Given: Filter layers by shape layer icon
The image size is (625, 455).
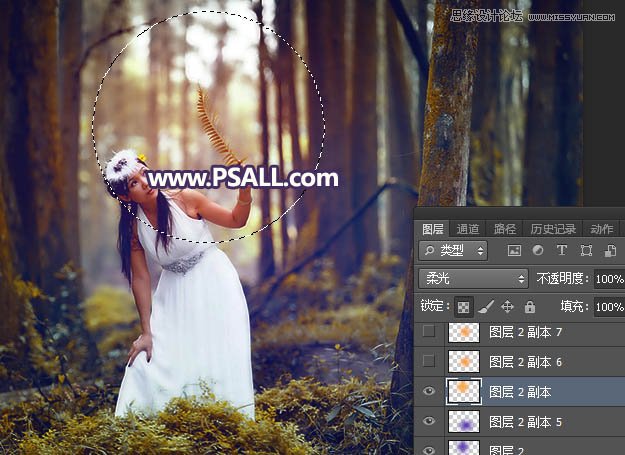Looking at the screenshot, I should pos(586,250).
